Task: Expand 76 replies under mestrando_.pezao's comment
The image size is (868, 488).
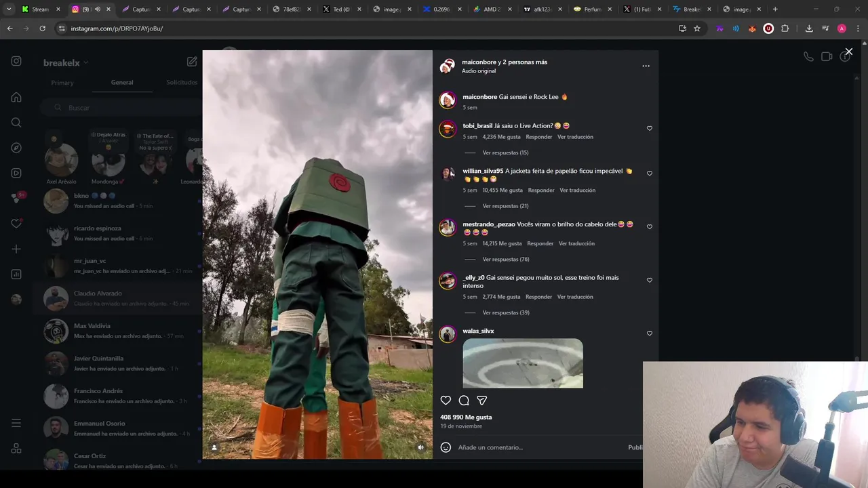Action: 506,260
